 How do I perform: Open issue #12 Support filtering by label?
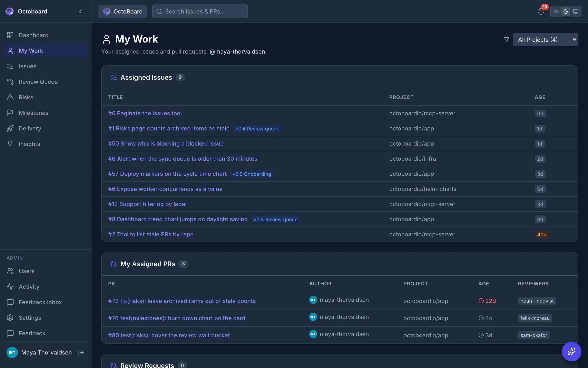click(x=147, y=204)
